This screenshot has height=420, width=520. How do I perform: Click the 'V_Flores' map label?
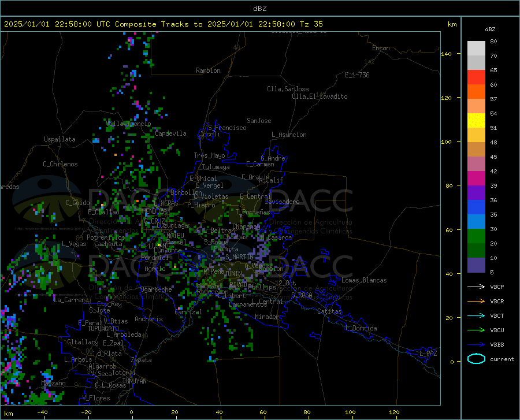click(x=96, y=398)
